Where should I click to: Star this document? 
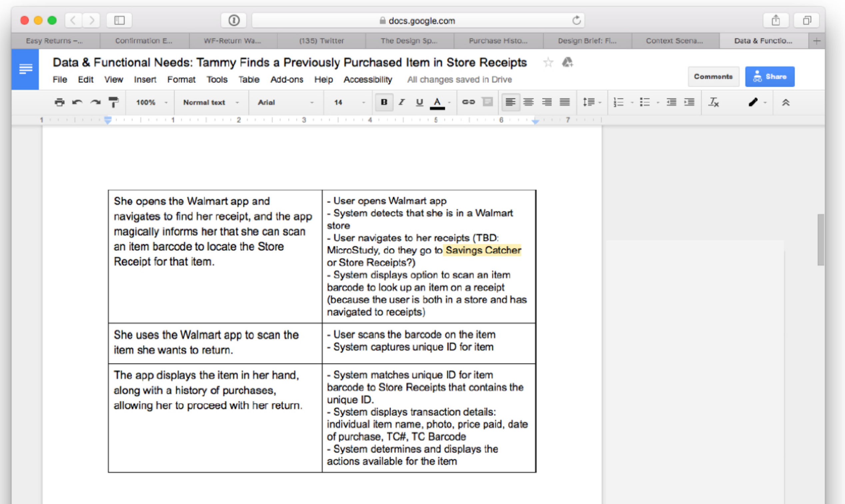click(x=548, y=63)
